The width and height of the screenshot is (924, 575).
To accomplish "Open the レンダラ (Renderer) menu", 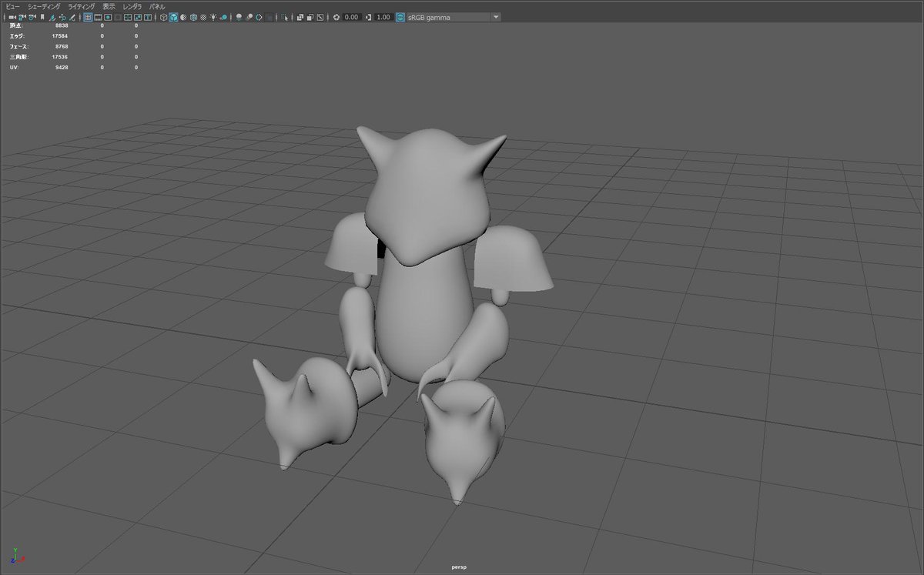I will [132, 6].
